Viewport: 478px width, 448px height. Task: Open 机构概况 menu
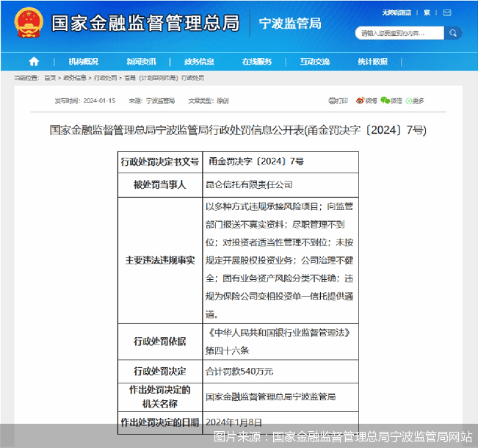pos(84,62)
